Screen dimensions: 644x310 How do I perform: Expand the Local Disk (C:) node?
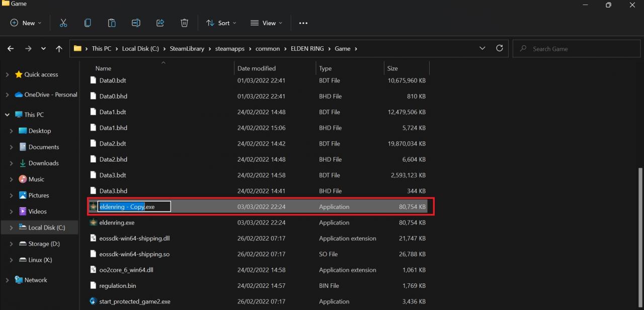coord(11,227)
